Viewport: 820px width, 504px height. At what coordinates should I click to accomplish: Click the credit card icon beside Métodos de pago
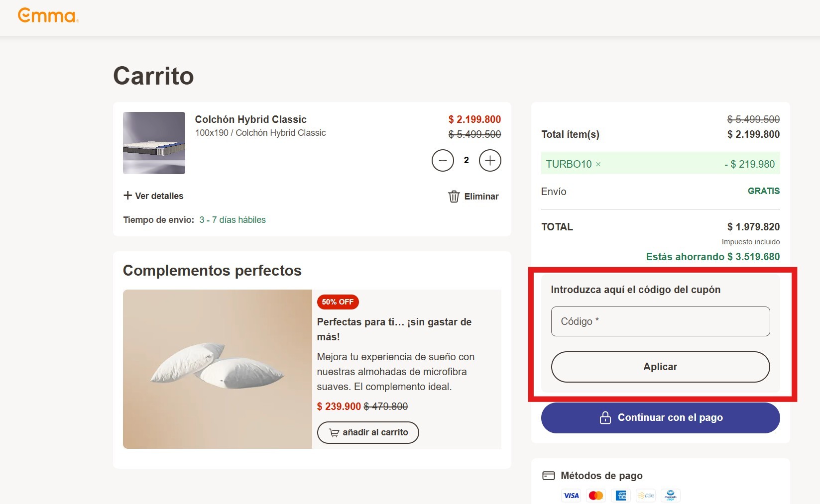[x=550, y=475]
